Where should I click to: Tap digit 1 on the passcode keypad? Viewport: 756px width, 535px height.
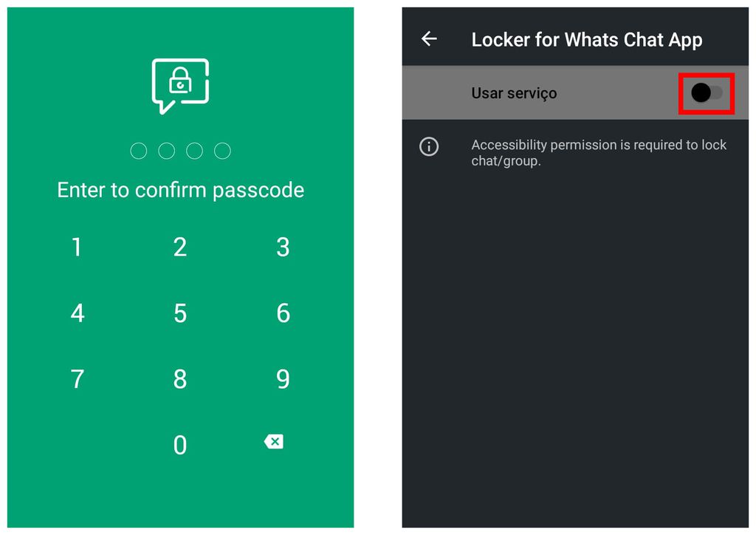coord(77,247)
